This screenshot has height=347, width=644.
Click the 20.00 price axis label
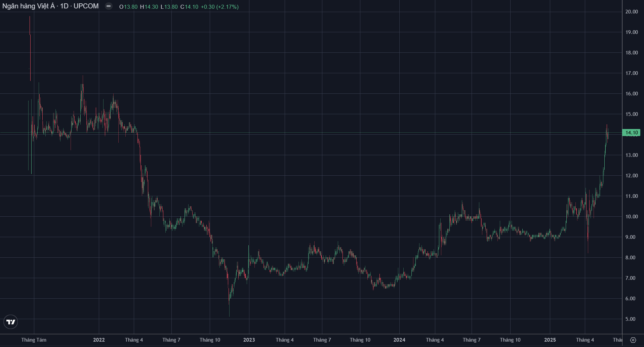(632, 12)
